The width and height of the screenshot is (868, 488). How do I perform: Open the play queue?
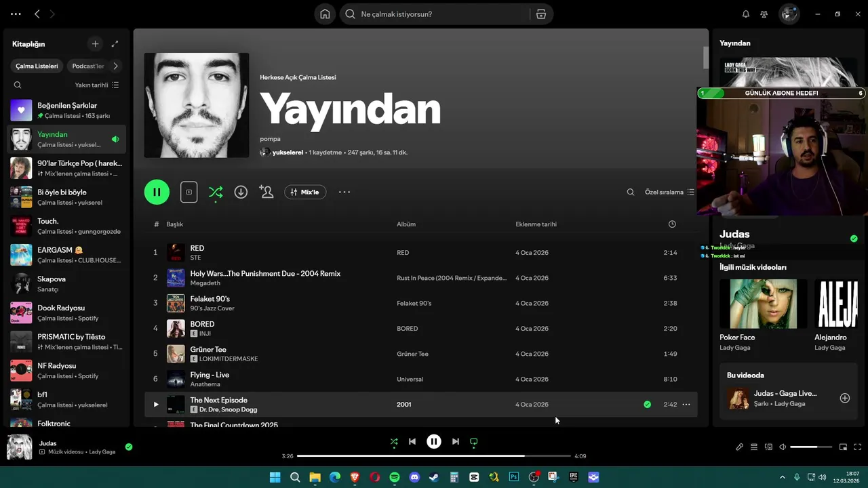[x=754, y=447]
